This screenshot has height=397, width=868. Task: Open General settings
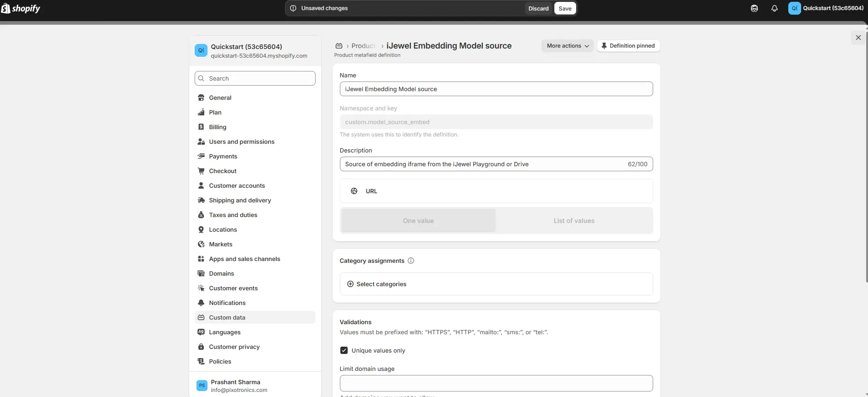click(x=255, y=98)
